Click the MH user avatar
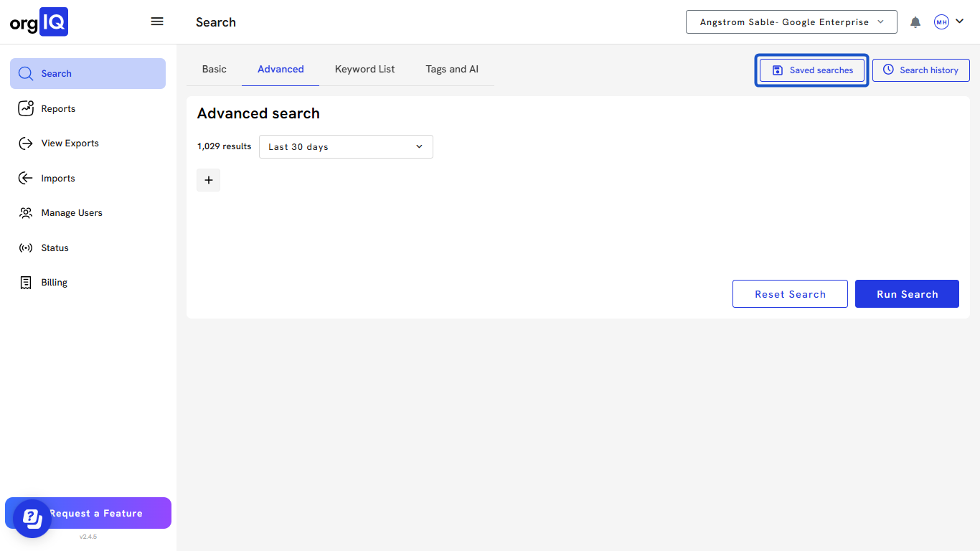Viewport: 980px width, 551px height. pyautogui.click(x=941, y=22)
